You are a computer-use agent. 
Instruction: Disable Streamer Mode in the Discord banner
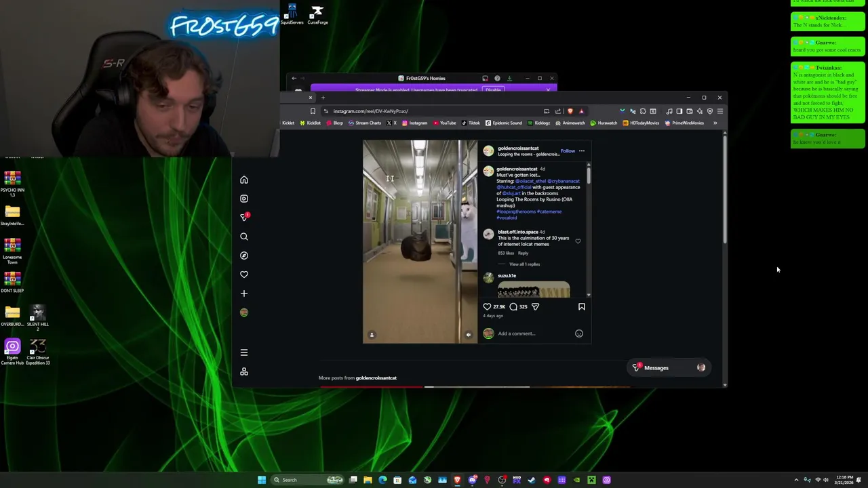[x=493, y=89]
